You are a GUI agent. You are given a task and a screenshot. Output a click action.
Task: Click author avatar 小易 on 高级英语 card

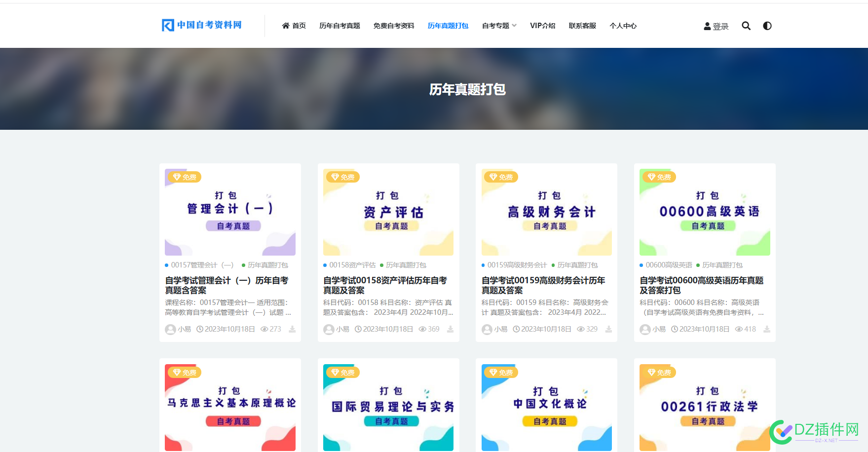(645, 329)
